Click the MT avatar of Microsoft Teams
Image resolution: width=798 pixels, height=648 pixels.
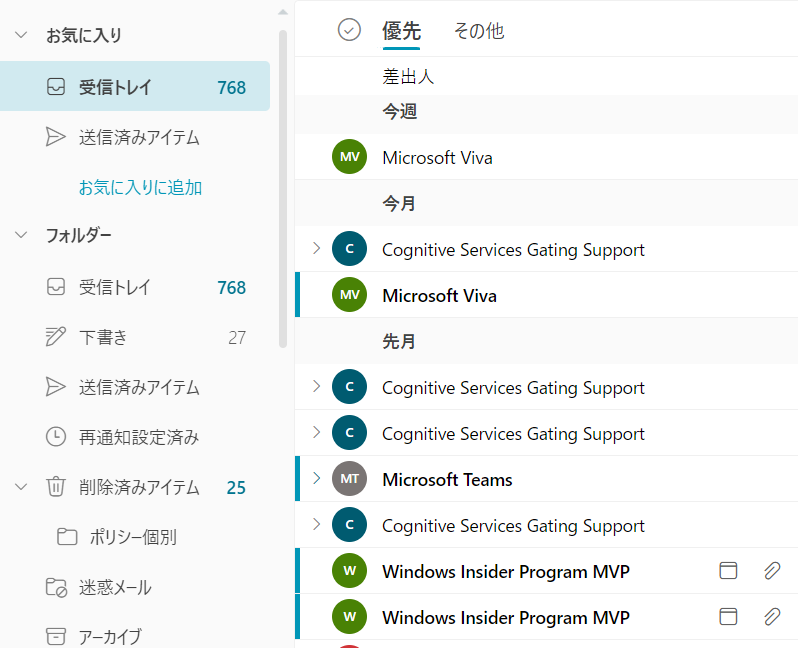coord(349,478)
